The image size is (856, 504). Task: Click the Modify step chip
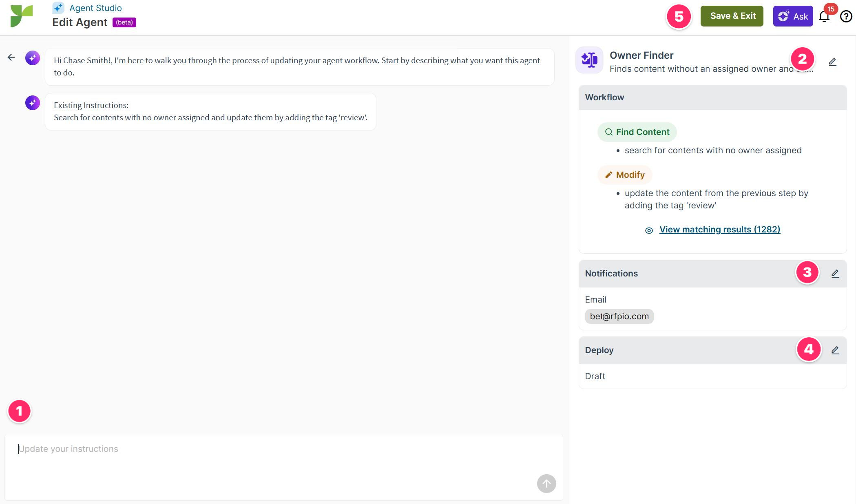point(625,175)
